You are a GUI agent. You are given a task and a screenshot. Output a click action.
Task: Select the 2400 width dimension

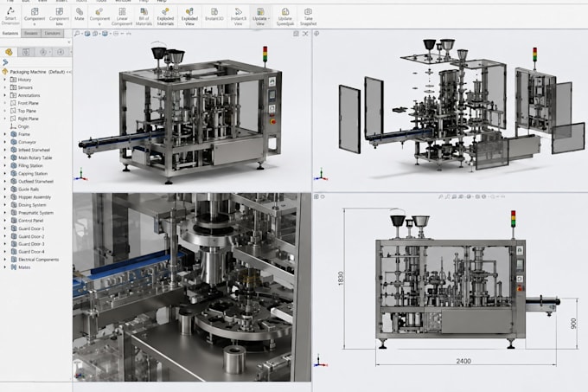(x=463, y=361)
